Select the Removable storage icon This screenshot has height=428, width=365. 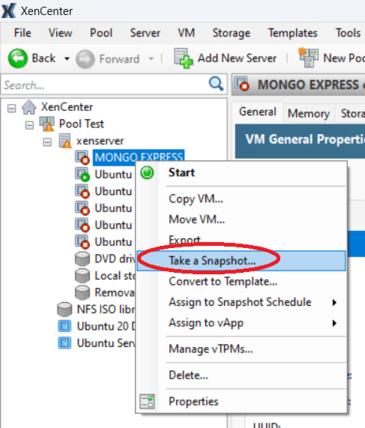click(82, 293)
